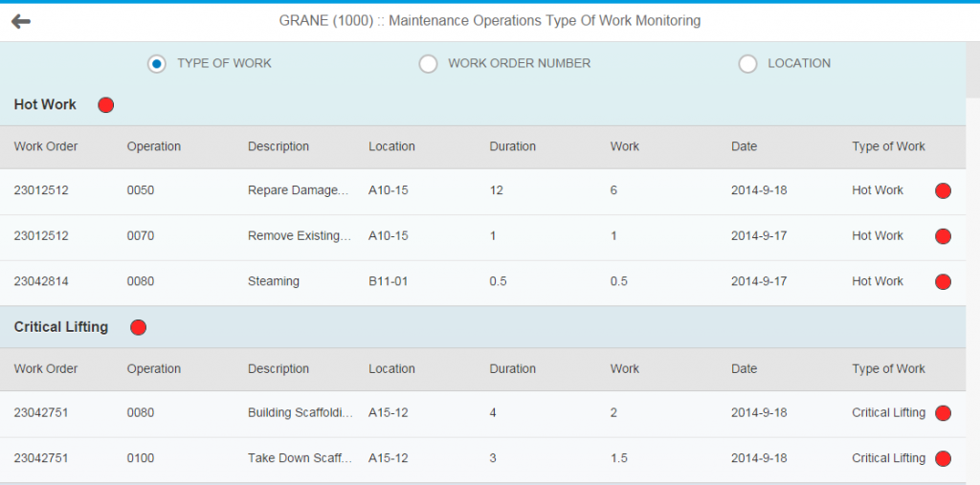
Task: Click Date column header in Critical Lifting table
Action: click(744, 368)
